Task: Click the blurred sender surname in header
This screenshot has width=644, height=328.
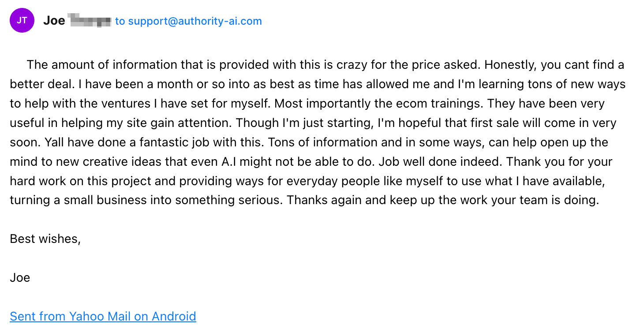Action: point(90,20)
